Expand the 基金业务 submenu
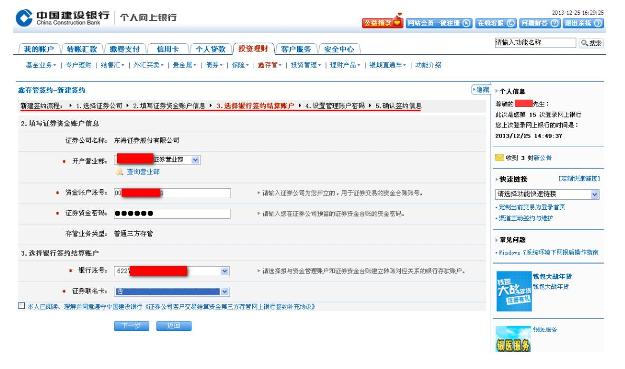The image size is (625, 369). click(x=41, y=65)
